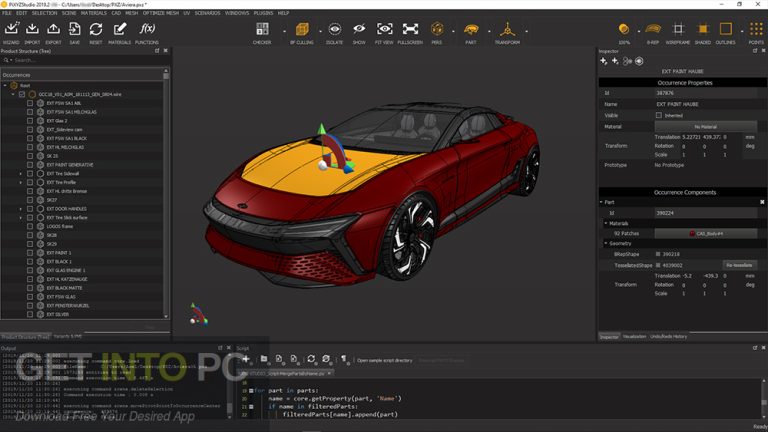Click the Isolate eye icon
Image resolution: width=768 pixels, height=432 pixels.
click(x=333, y=30)
